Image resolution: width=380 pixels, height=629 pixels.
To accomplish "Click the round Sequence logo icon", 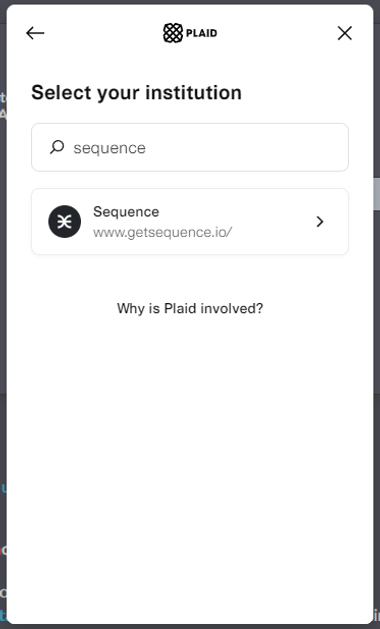I will pyautogui.click(x=65, y=221).
